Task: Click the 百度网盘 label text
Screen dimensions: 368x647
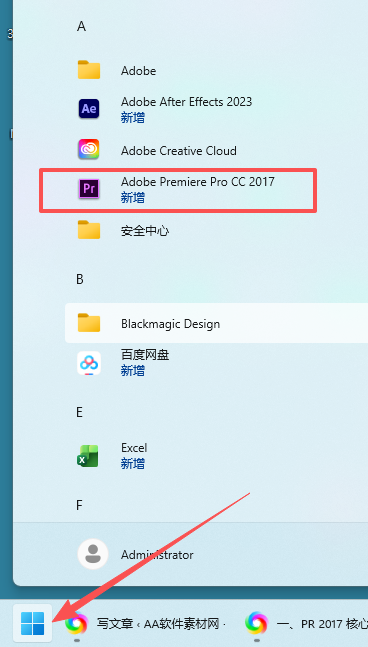Action: point(145,355)
